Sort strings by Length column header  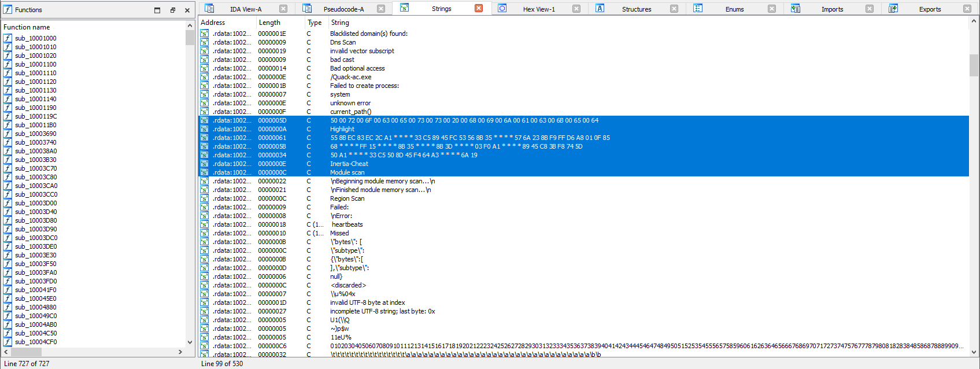(x=269, y=23)
